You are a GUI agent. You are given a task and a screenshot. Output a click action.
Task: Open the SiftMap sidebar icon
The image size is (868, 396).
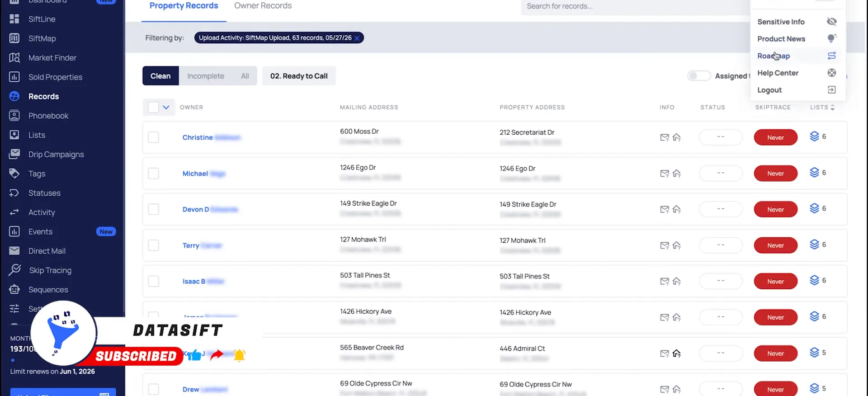14,38
